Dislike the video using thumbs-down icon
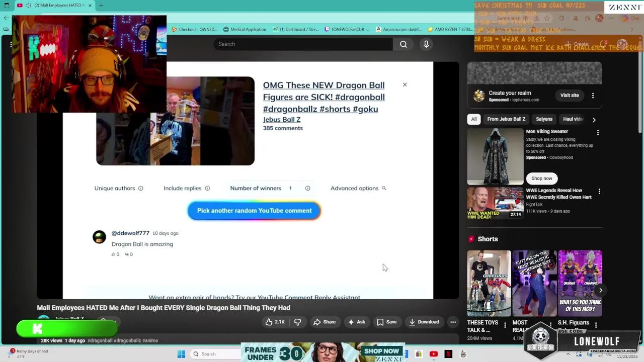The image size is (644, 362). point(297,322)
